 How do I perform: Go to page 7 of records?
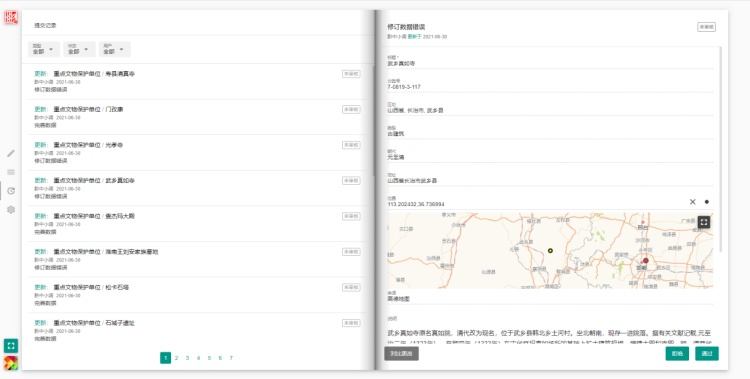pyautogui.click(x=231, y=358)
